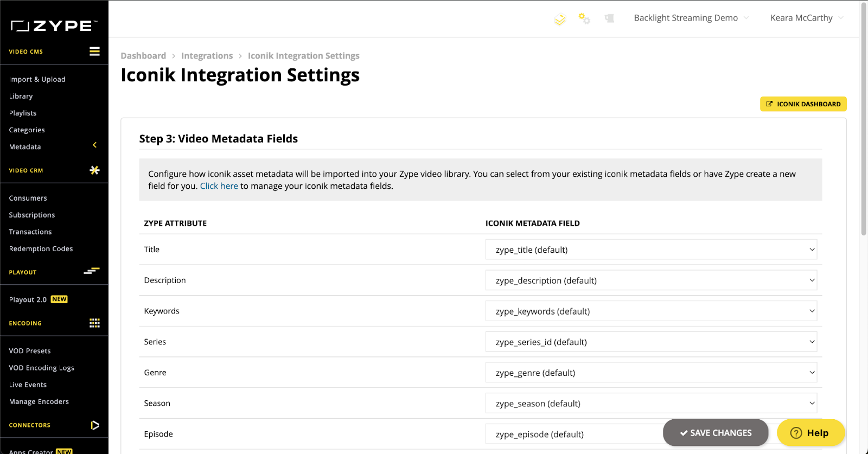Click the Video CRM asterisk icon

(x=94, y=170)
